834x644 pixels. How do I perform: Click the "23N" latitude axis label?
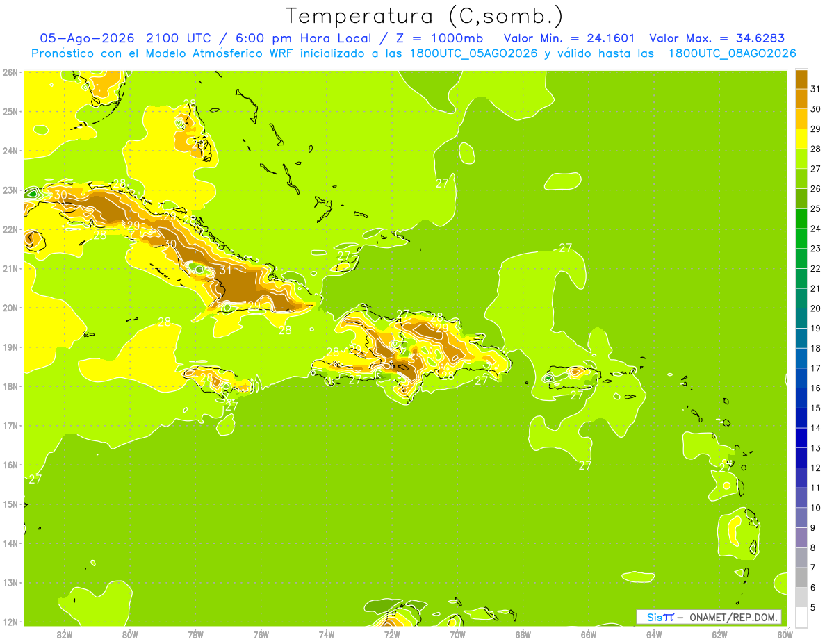pos(10,190)
